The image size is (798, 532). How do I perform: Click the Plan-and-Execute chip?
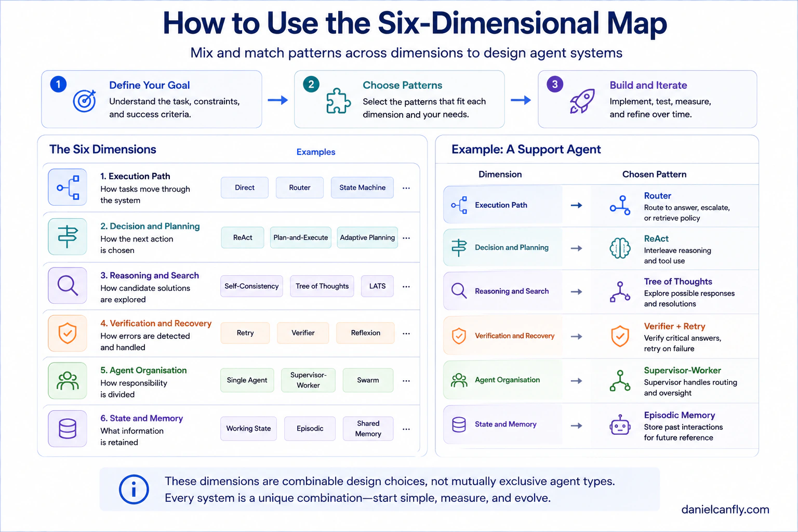click(301, 237)
